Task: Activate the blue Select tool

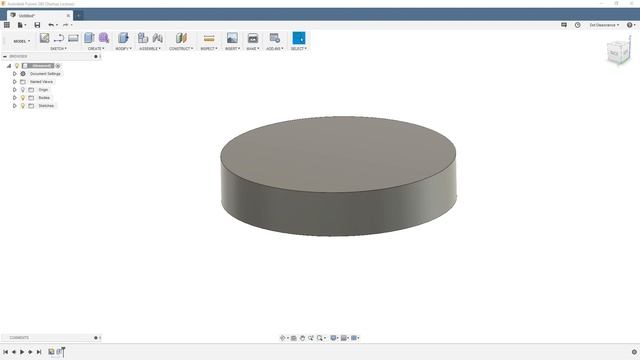Action: [x=299, y=38]
